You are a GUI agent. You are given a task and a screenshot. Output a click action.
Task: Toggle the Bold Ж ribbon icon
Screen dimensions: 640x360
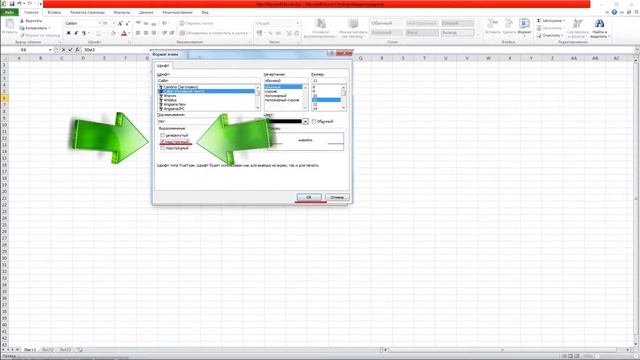click(x=69, y=33)
